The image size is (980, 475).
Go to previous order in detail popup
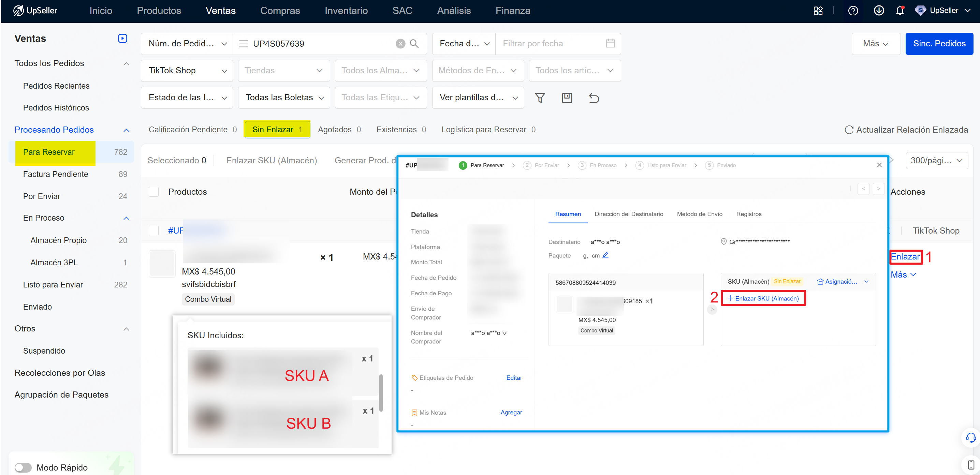click(x=863, y=189)
